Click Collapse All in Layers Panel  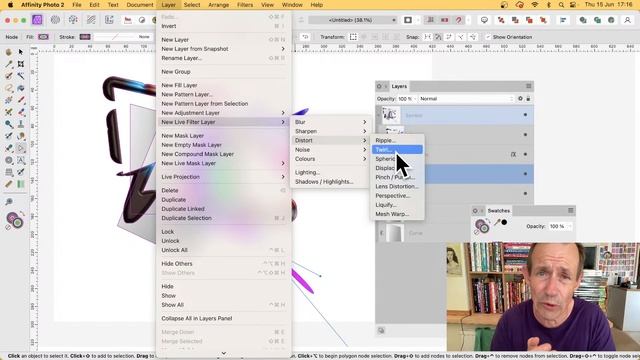click(x=223, y=318)
